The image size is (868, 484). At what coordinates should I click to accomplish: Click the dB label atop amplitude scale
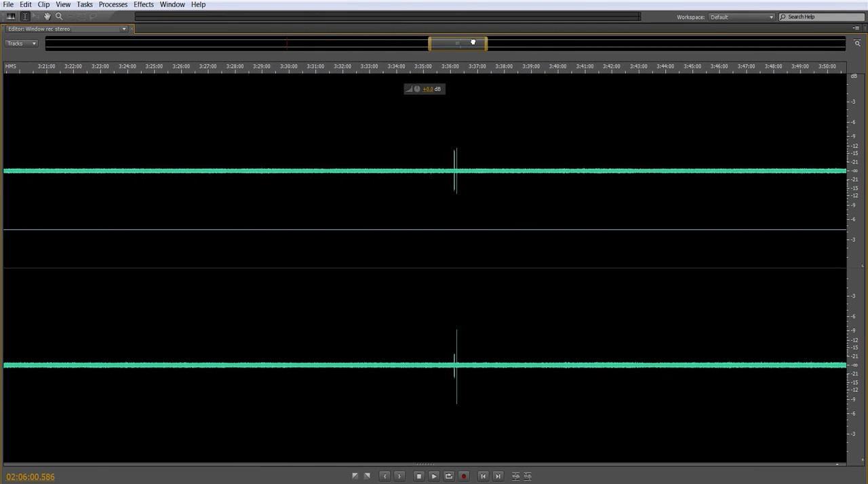pyautogui.click(x=854, y=76)
